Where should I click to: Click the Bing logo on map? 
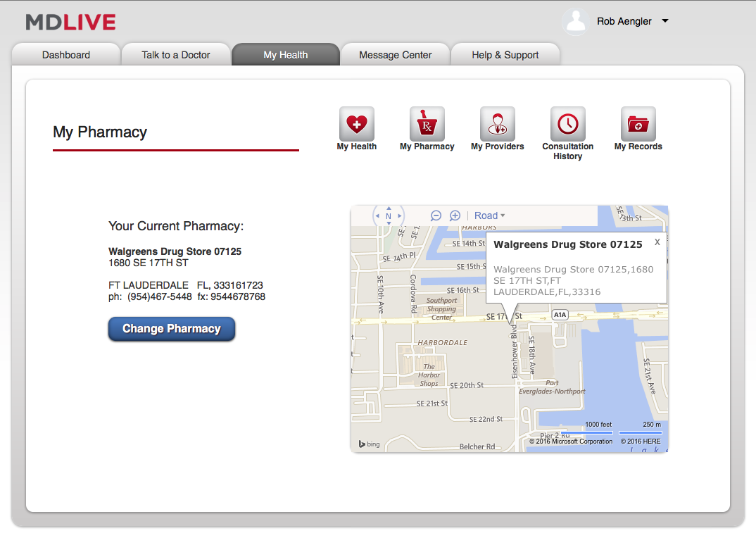tap(370, 444)
